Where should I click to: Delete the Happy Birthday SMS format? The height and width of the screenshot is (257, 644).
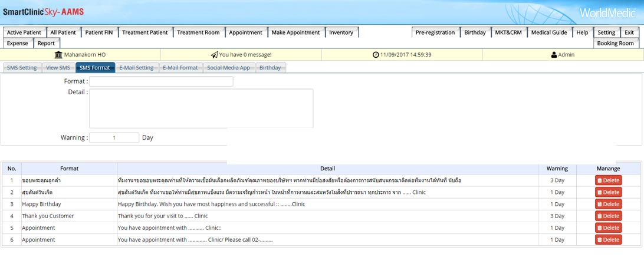(608, 204)
